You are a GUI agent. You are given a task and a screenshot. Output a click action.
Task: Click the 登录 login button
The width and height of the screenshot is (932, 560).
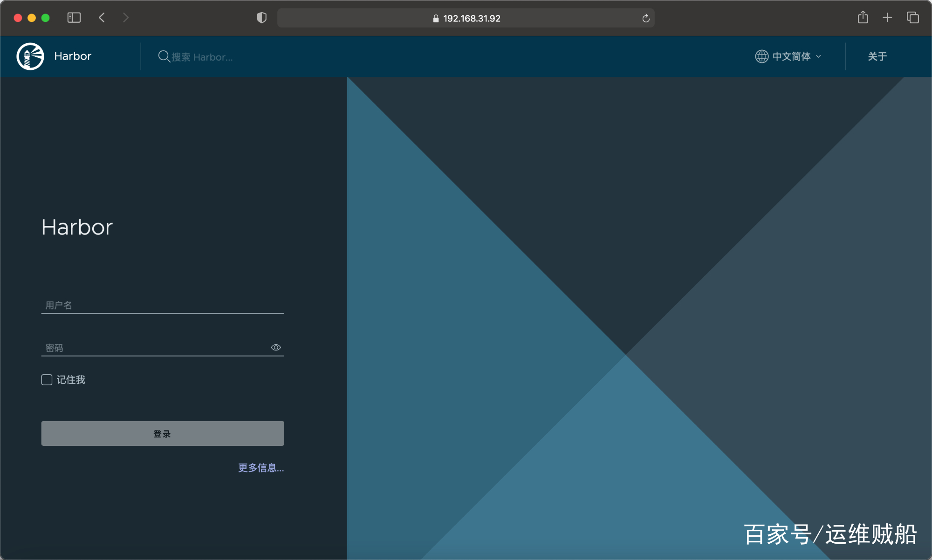coord(163,433)
